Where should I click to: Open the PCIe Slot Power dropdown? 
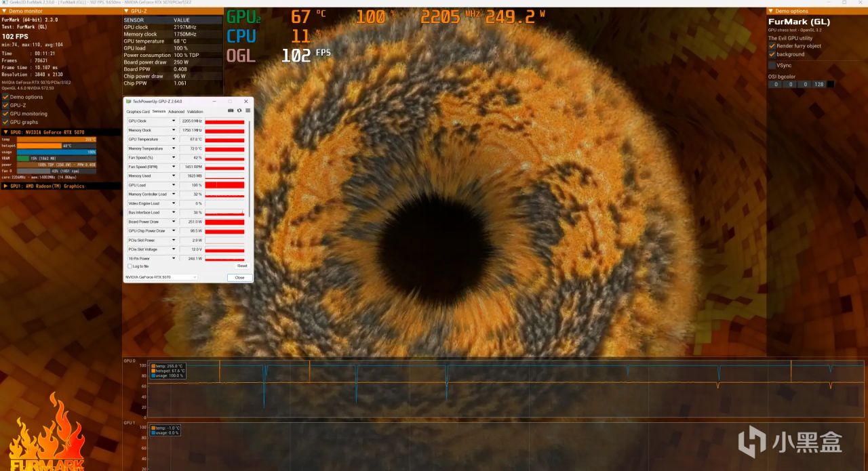[174, 240]
